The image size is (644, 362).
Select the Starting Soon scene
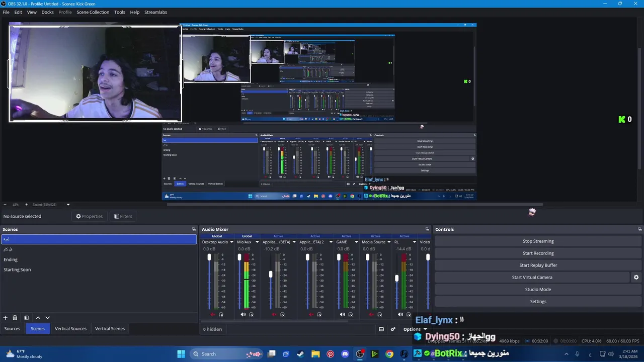(x=99, y=269)
